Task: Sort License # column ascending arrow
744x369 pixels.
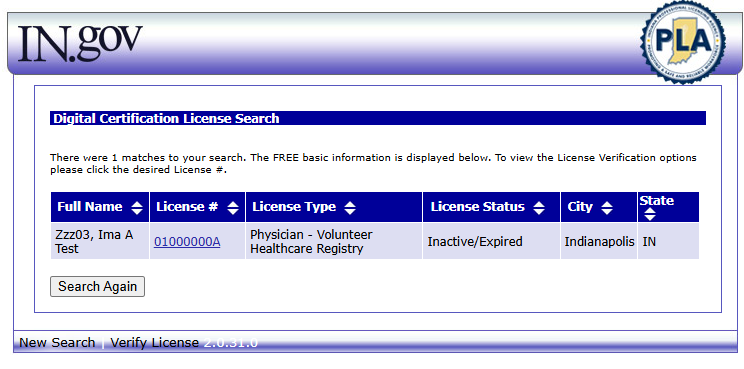Action: click(233, 204)
